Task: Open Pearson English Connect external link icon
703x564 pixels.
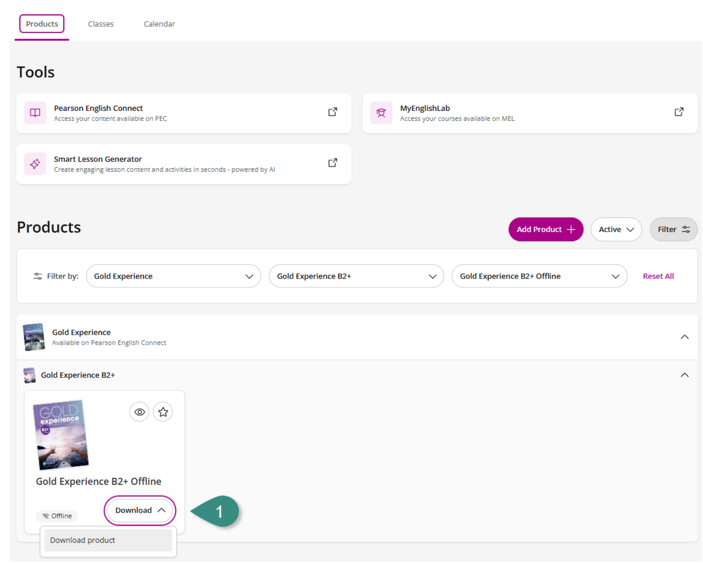Action: coord(333,112)
